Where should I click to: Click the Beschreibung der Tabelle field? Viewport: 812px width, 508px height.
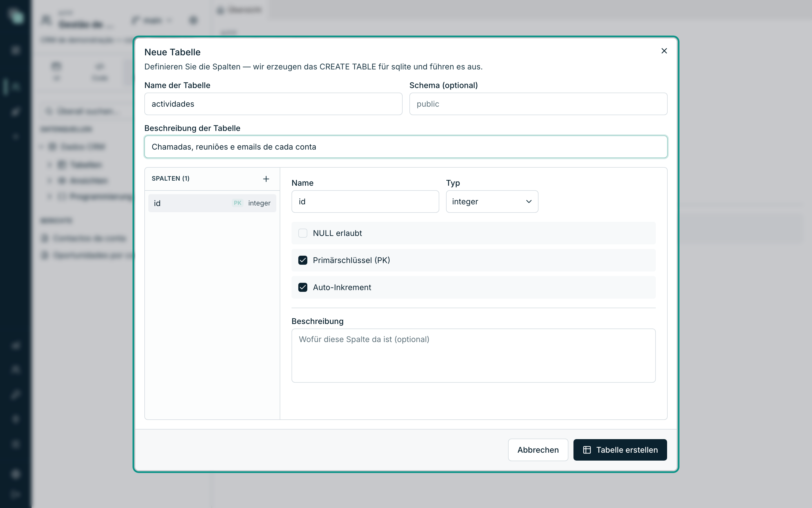point(406,147)
